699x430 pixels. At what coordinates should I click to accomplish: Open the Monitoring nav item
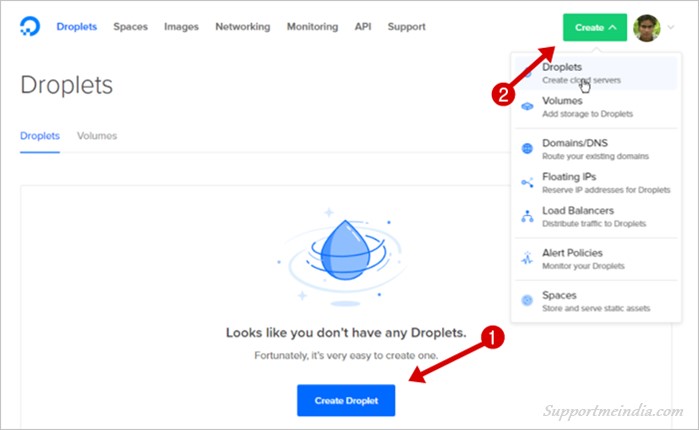point(312,27)
